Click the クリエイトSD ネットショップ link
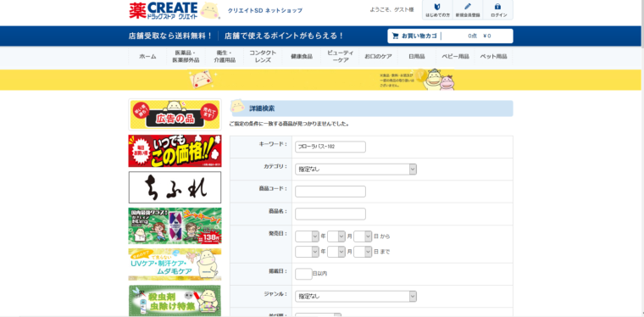The width and height of the screenshot is (644, 317). pos(265,11)
